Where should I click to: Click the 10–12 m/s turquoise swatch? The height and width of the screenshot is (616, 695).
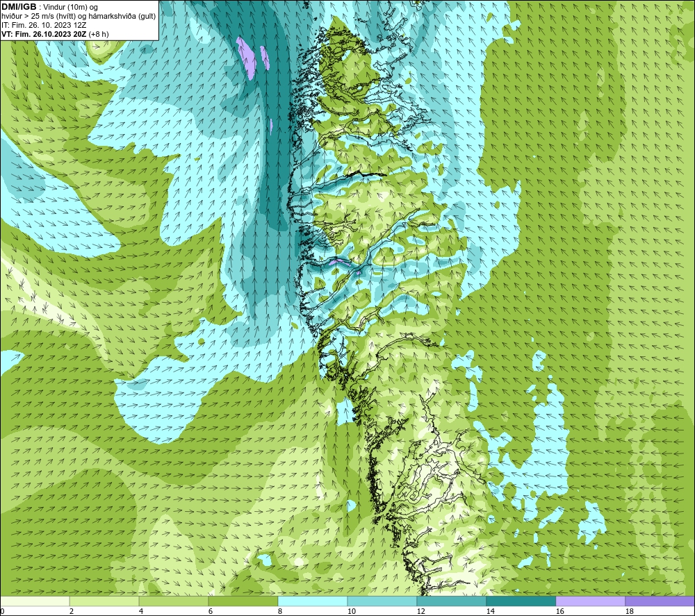[x=382, y=601]
